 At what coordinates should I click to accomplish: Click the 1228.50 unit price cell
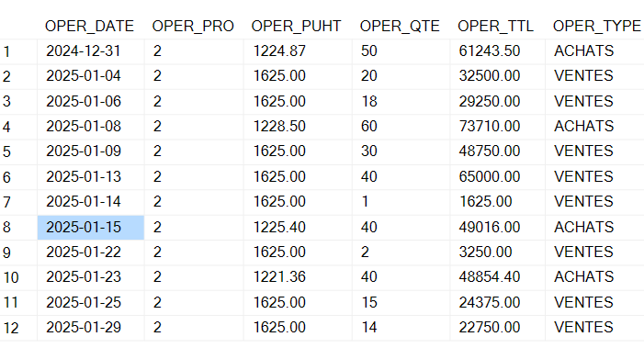coord(298,127)
